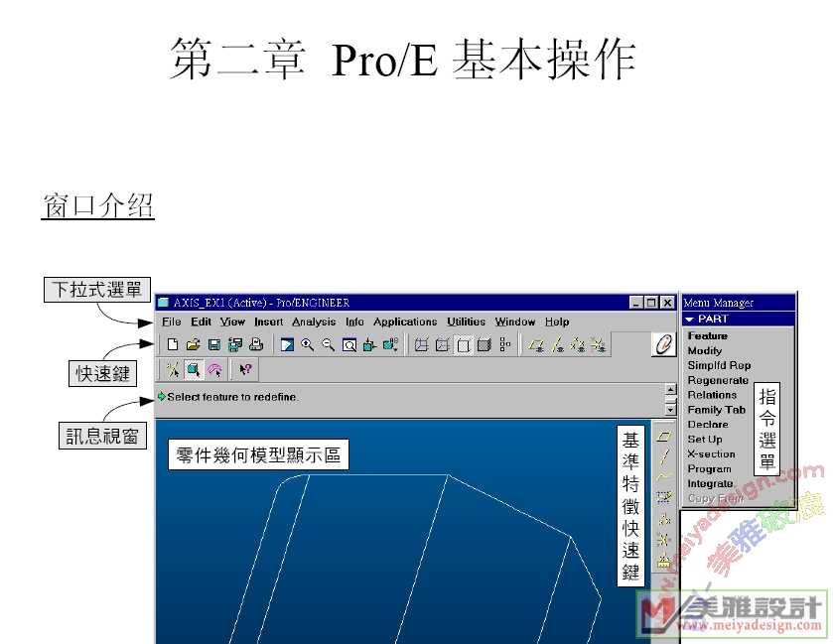Toggle the Model Tree icon

click(x=504, y=345)
